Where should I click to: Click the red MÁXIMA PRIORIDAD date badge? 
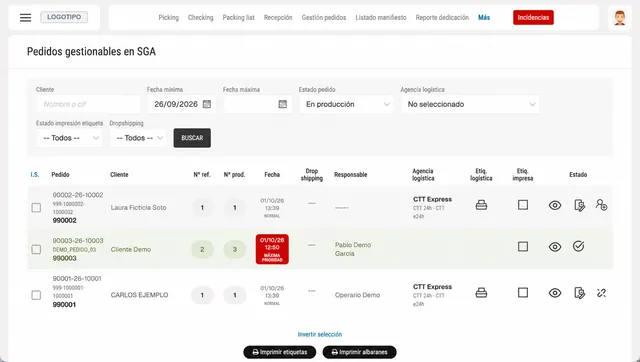tap(272, 249)
